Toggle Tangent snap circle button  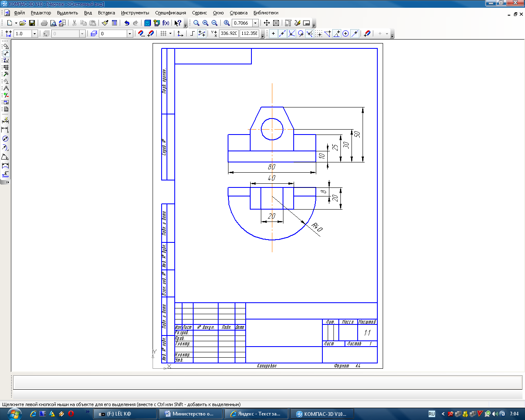click(x=301, y=34)
